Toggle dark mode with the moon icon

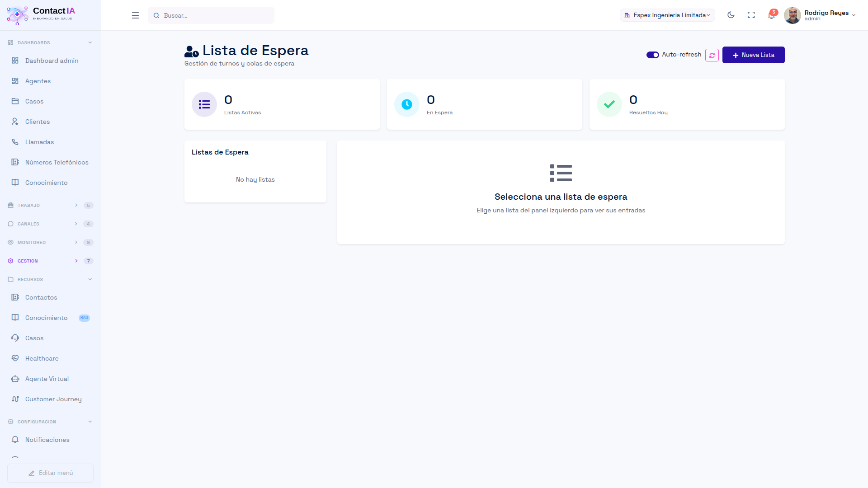tap(731, 15)
